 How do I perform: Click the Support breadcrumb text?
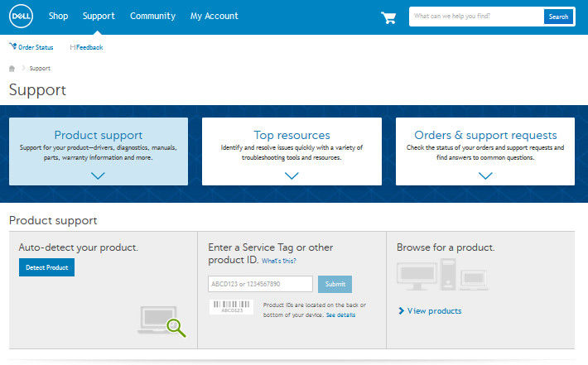click(40, 68)
